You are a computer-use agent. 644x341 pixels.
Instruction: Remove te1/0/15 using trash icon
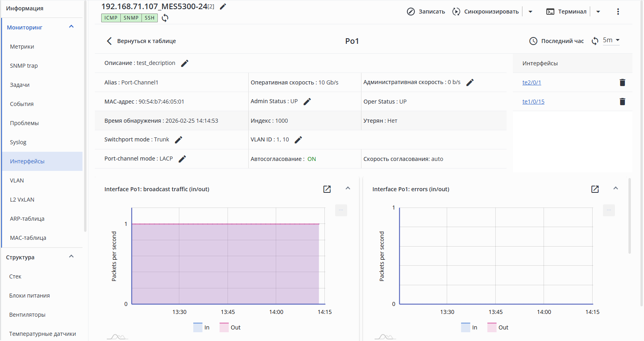click(622, 102)
